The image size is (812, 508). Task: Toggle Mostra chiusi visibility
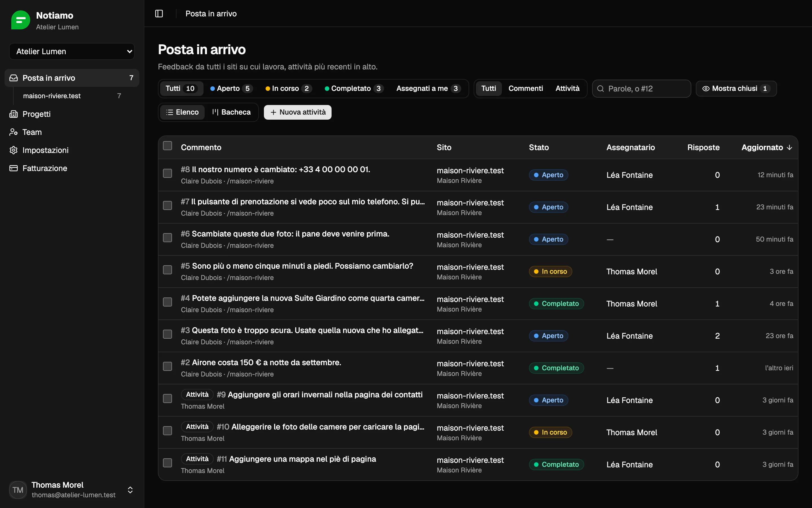click(x=736, y=88)
